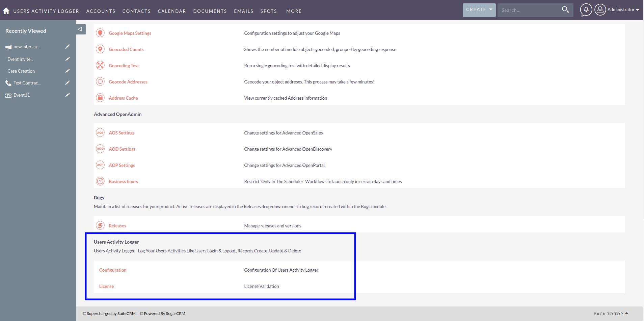Open the notifications bell icon

(586, 10)
